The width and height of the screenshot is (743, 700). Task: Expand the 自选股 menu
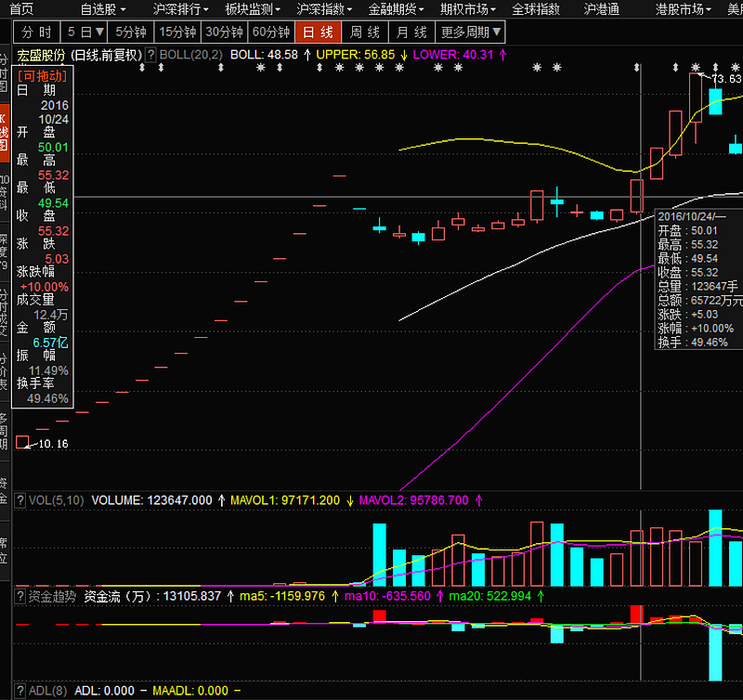click(102, 9)
